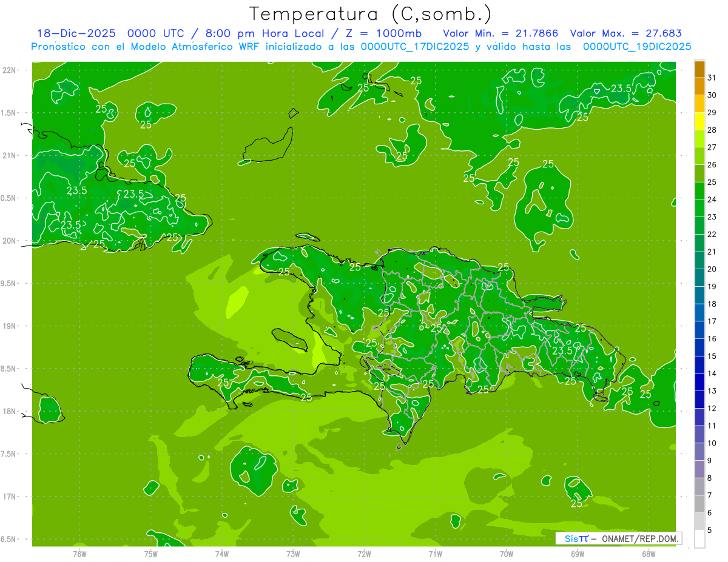Image resolution: width=728 pixels, height=562 pixels.
Task: Pick the orange swatch between 29 and 30
Action: coord(699,104)
